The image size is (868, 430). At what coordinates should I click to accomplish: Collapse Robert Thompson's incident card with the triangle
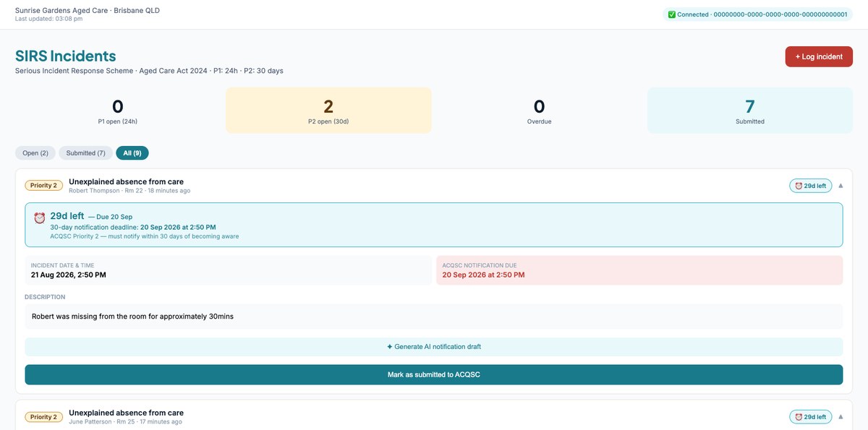tap(841, 186)
